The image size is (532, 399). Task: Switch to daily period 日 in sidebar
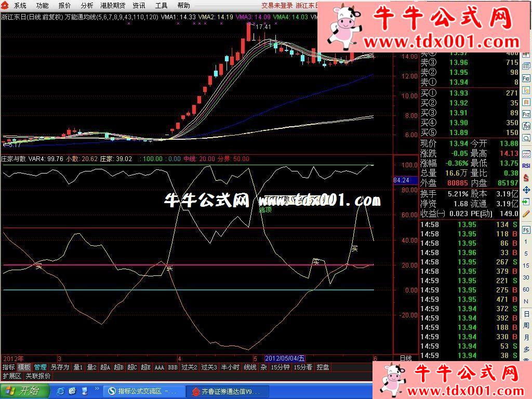point(526,314)
